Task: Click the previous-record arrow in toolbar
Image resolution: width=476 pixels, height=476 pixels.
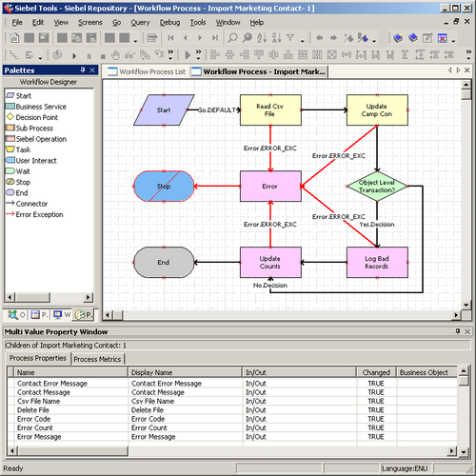Action: (186, 38)
